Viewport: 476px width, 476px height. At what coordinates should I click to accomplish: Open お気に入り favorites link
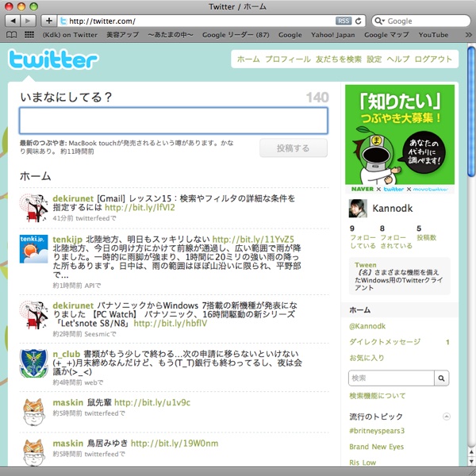pyautogui.click(x=367, y=358)
